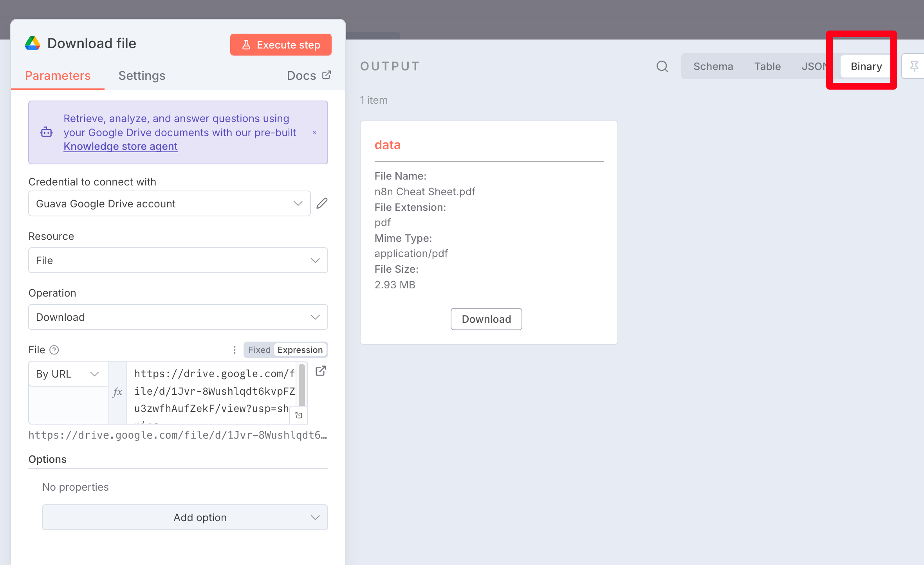Click the expression field scrollbar

(302, 385)
